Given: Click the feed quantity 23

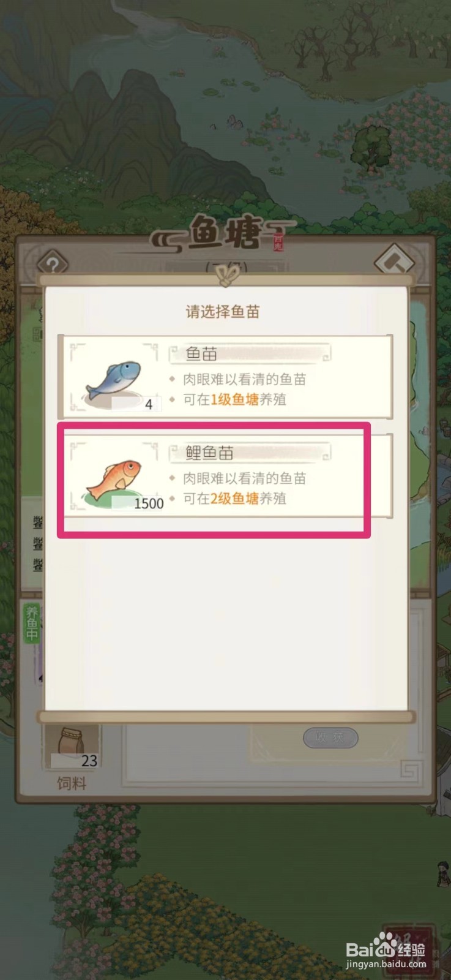Looking at the screenshot, I should coord(89,761).
